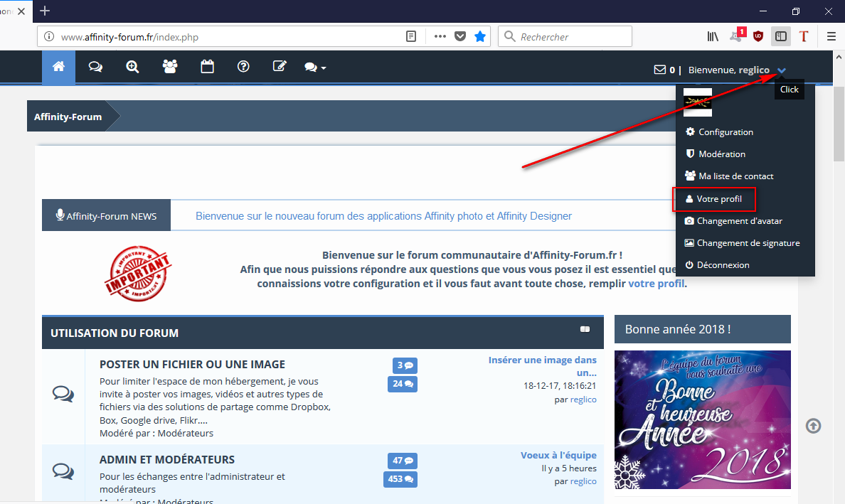
Task: Open the calendar icon in navbar
Action: [207, 67]
